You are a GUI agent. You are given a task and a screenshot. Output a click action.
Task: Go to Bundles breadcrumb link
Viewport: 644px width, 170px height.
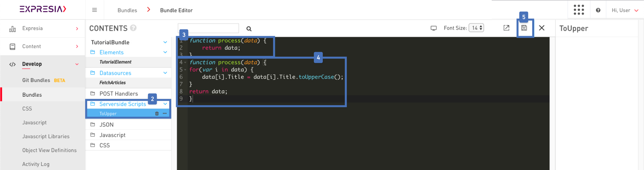(x=127, y=10)
